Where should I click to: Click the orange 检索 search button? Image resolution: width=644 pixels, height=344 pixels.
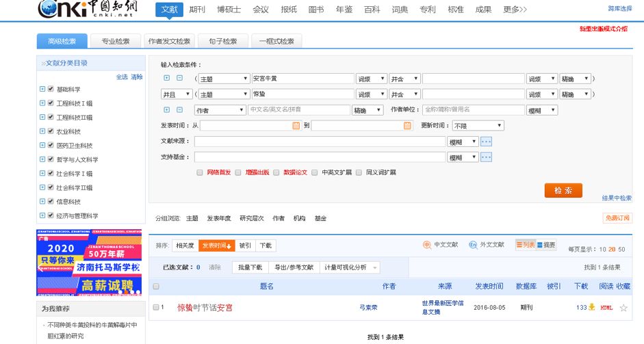tap(563, 191)
